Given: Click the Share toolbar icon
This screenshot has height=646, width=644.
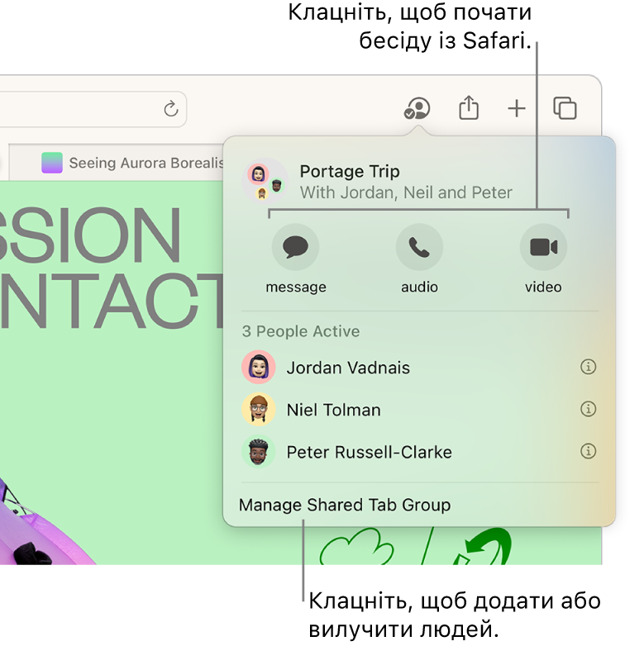Looking at the screenshot, I should 469,107.
